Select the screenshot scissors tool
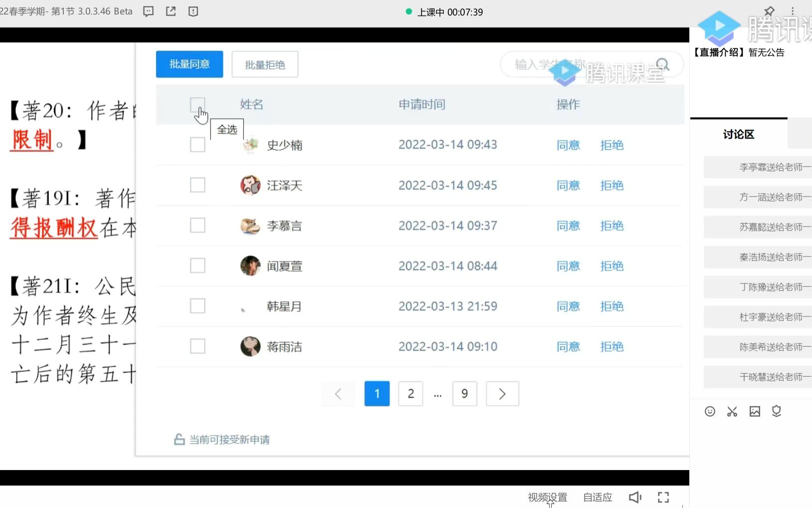This screenshot has width=812, height=508. click(x=732, y=411)
